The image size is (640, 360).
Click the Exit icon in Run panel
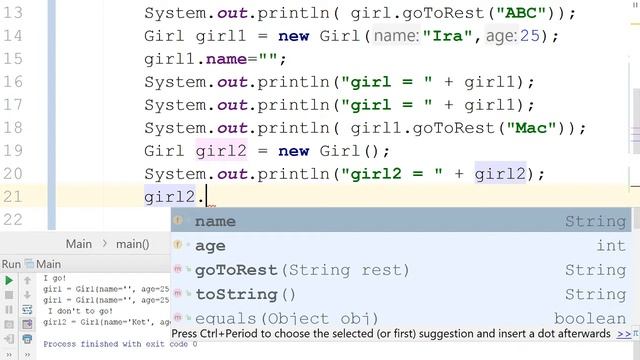coord(9,339)
